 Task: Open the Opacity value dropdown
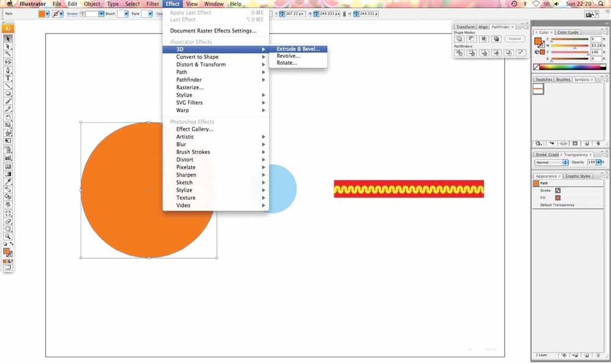[x=599, y=162]
